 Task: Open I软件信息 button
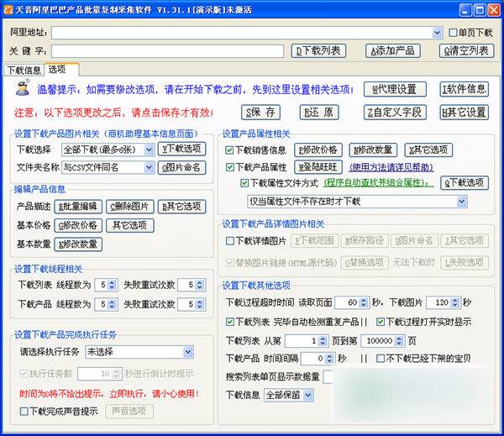pos(464,89)
